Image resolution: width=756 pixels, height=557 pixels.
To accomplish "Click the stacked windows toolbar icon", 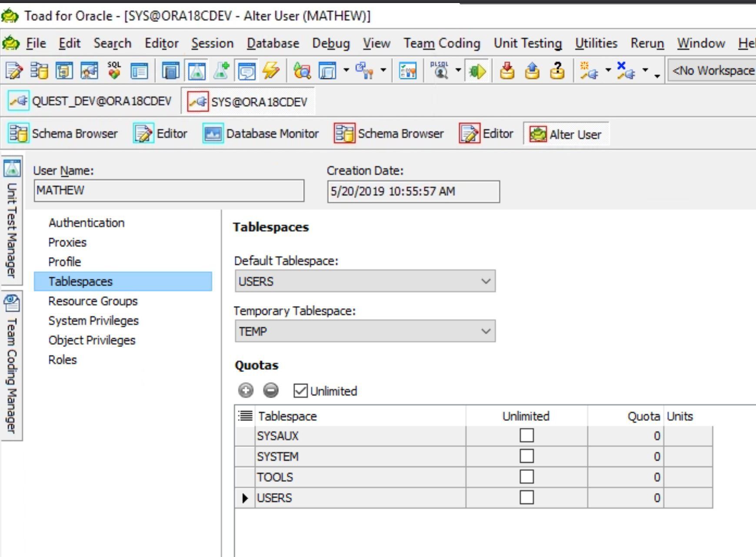I will [327, 70].
